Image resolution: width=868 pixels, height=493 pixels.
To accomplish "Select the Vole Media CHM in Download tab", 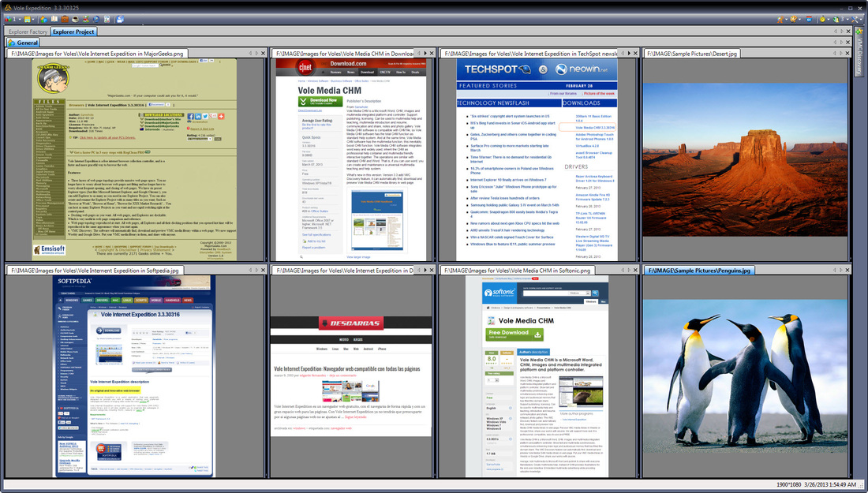I will (342, 54).
